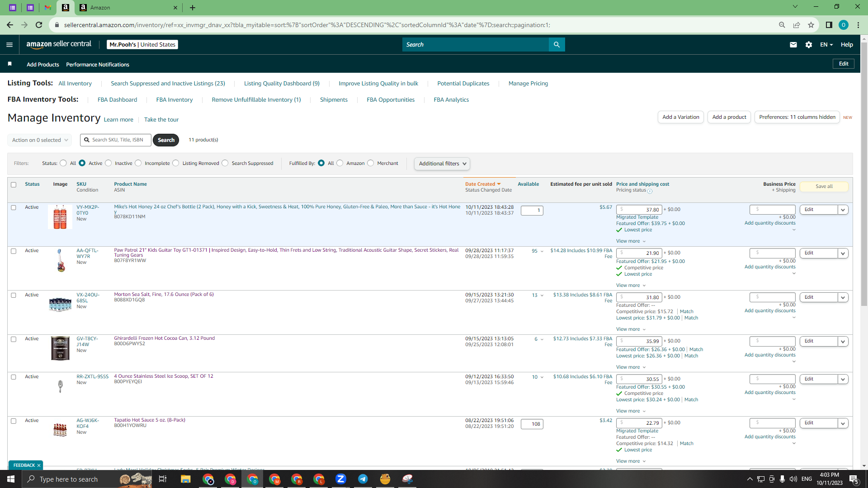Click the Add a product button
Viewport: 868px width, 488px height.
click(729, 117)
